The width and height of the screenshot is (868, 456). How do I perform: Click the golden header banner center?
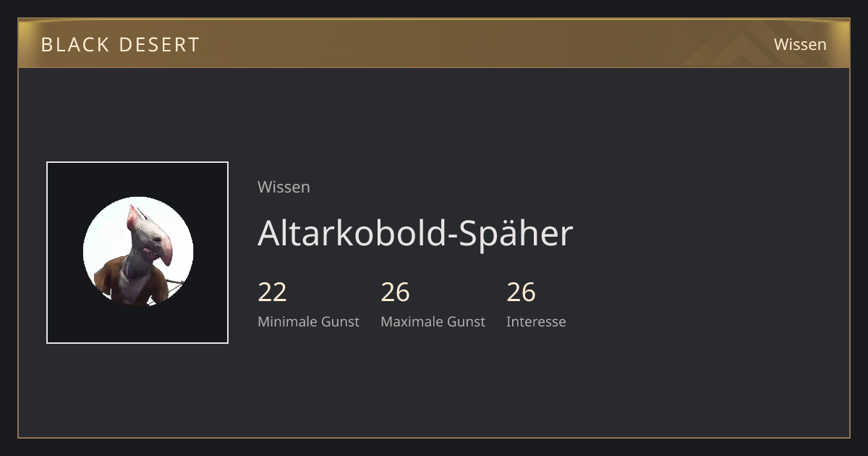pyautogui.click(x=434, y=43)
